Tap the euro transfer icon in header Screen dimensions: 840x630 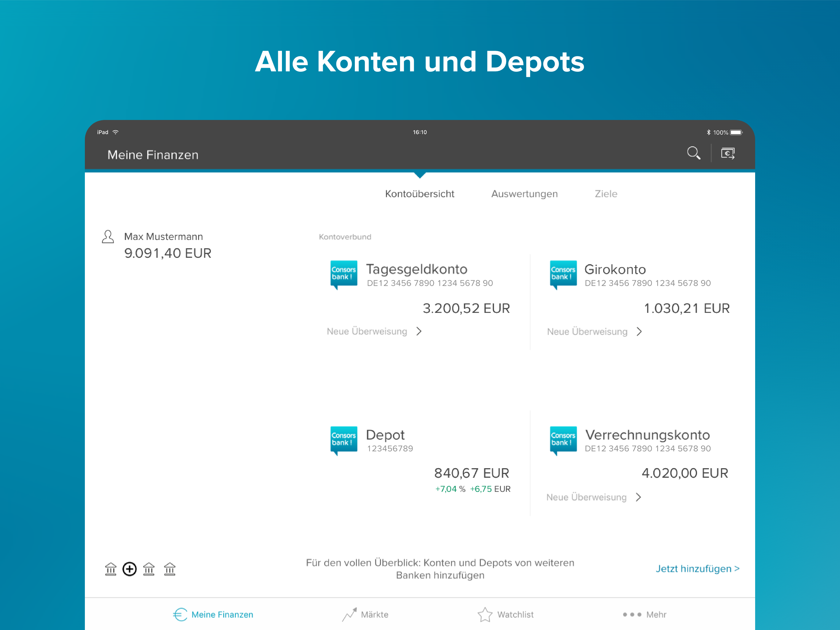[x=727, y=154]
